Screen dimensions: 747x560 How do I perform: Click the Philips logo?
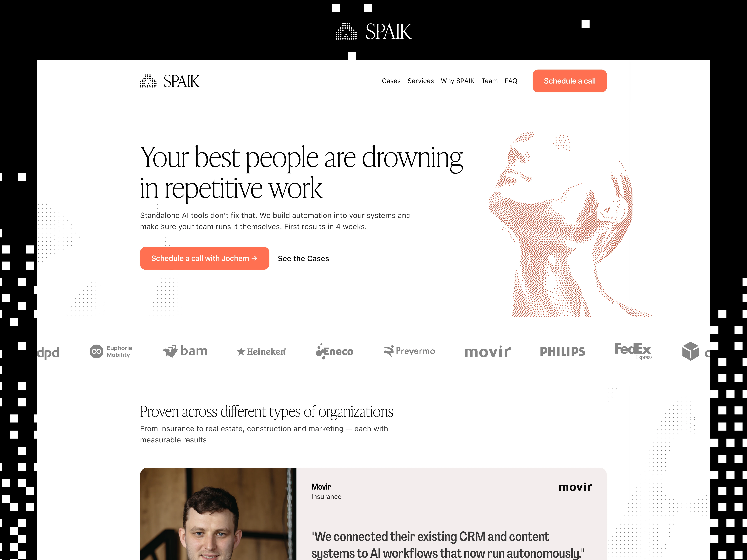point(562,351)
